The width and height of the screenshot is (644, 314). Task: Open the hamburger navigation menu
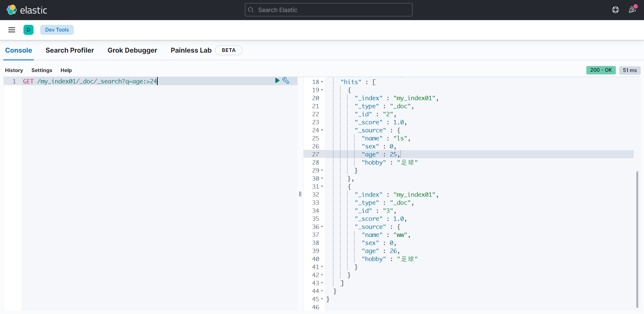tap(12, 30)
